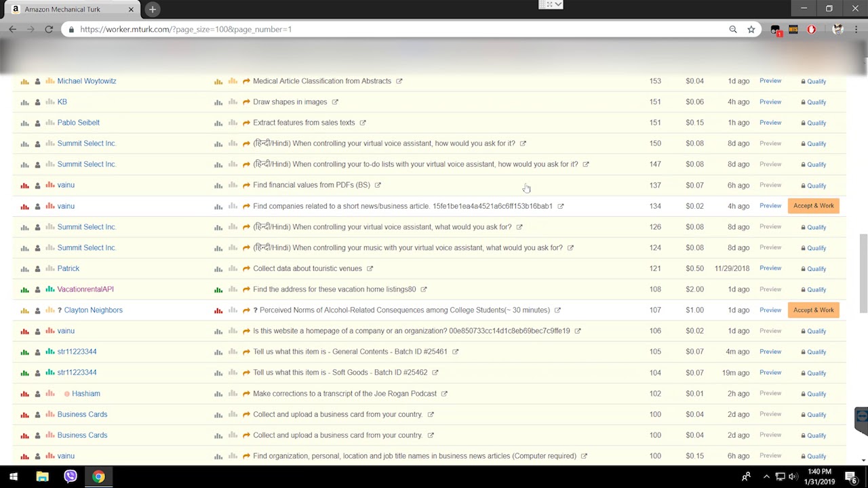Open File Explorer from taskbar
Screen dimensions: 868x488
pos(42,476)
